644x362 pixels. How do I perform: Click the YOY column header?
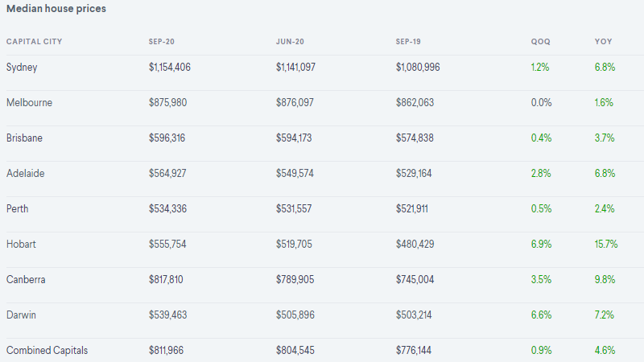(x=603, y=42)
